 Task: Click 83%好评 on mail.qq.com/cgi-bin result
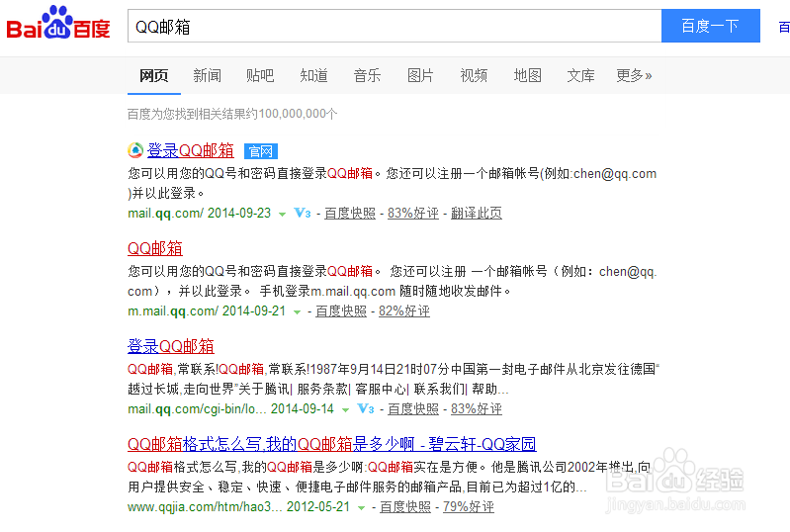[477, 408]
